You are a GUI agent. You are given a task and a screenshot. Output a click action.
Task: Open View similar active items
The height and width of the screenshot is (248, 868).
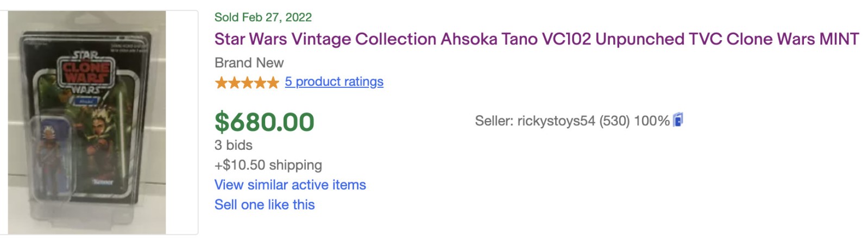(x=290, y=185)
